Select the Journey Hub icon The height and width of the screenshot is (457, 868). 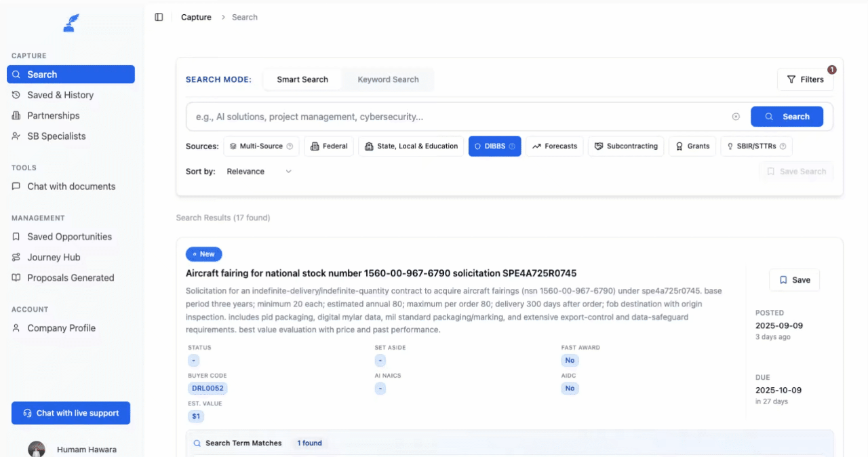point(16,257)
